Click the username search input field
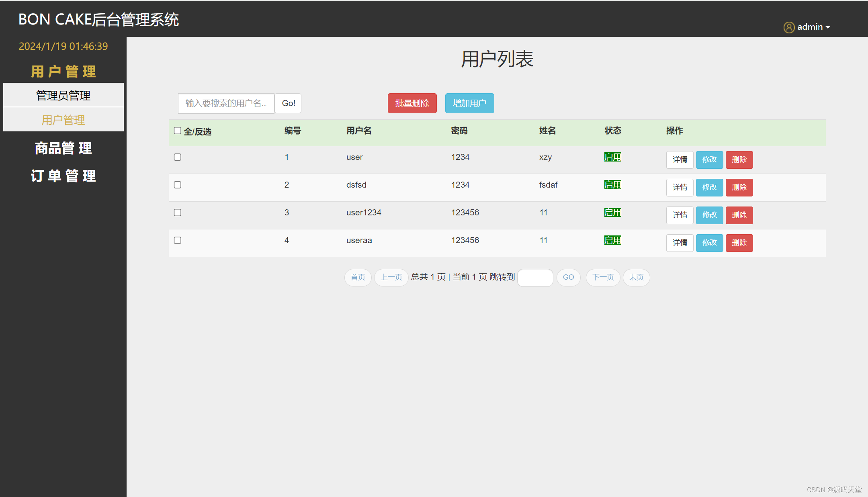The image size is (868, 497). [x=226, y=103]
